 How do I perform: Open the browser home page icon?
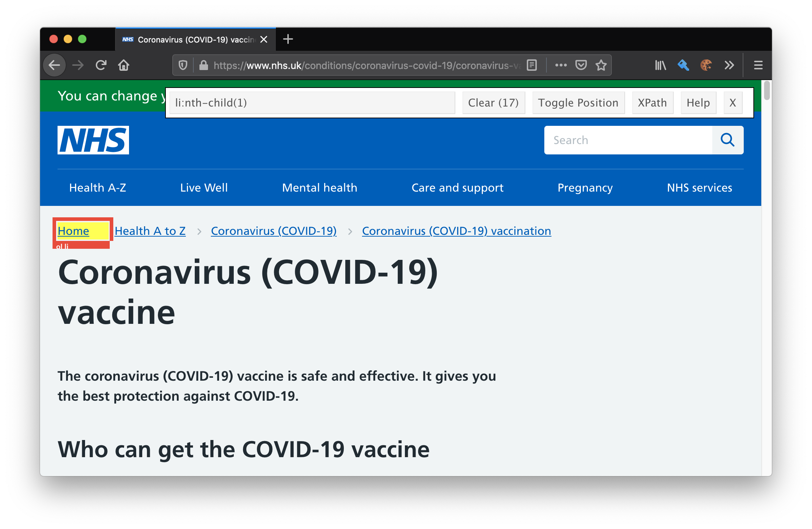[124, 65]
